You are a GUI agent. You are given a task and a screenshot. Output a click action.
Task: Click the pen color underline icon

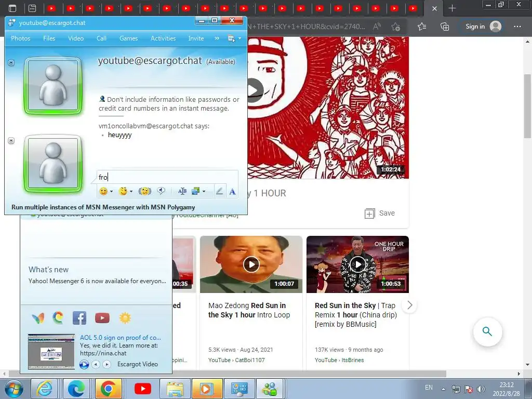220,191
